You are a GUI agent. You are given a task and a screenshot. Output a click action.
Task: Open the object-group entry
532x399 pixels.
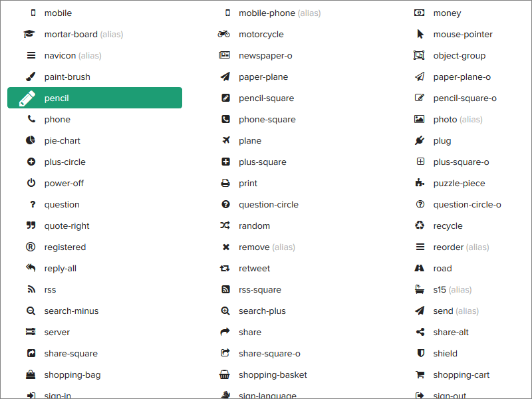[x=459, y=56]
